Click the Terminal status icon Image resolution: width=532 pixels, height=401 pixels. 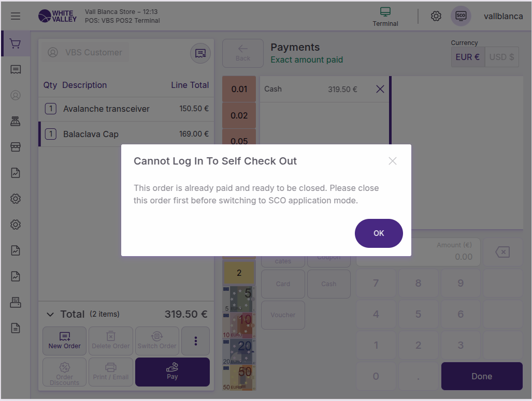[x=385, y=16]
